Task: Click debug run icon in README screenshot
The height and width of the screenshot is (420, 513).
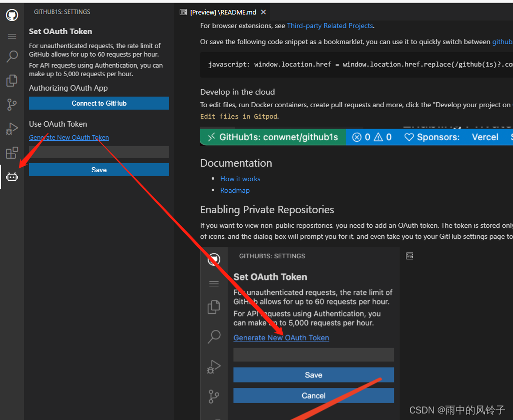Action: [214, 366]
